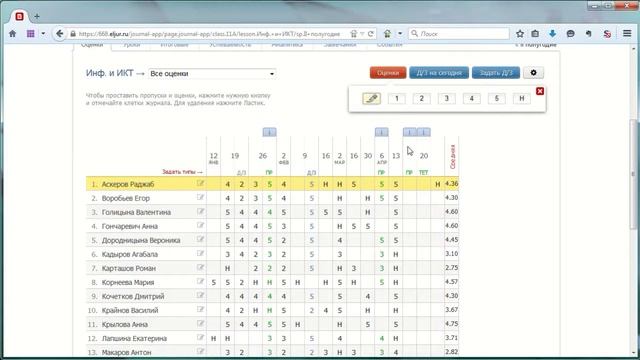The width and height of the screenshot is (640, 360).
Task: Choose grade 3 in the grade palette
Action: tap(447, 98)
